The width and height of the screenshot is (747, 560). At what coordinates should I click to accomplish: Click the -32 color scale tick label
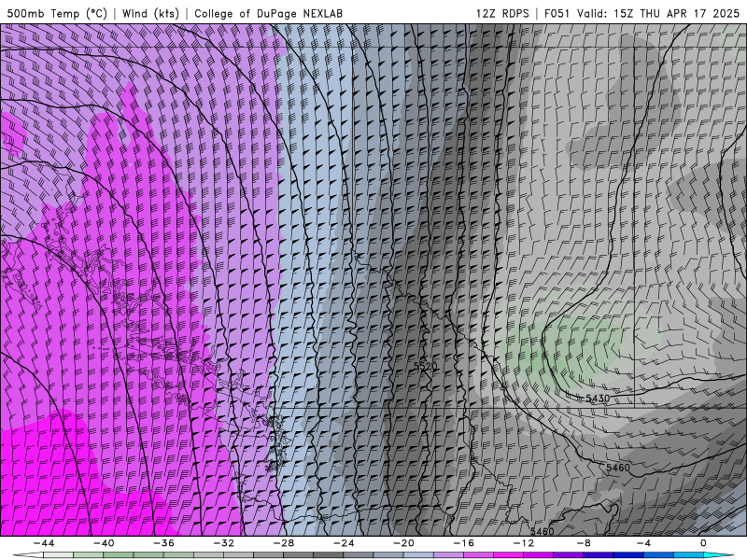click(223, 543)
